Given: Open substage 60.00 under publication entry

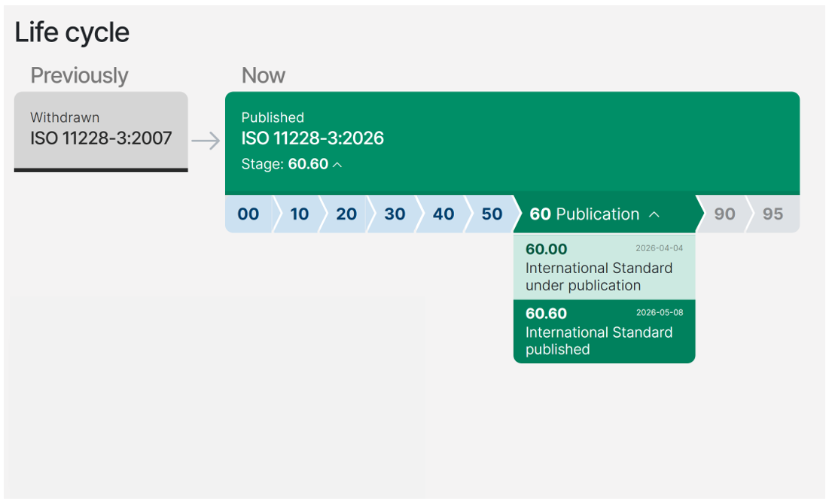Looking at the screenshot, I should (x=605, y=267).
